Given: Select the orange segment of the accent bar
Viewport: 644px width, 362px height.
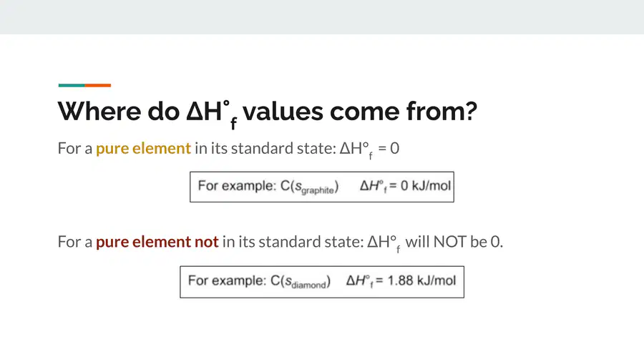Looking at the screenshot, I should click(98, 85).
